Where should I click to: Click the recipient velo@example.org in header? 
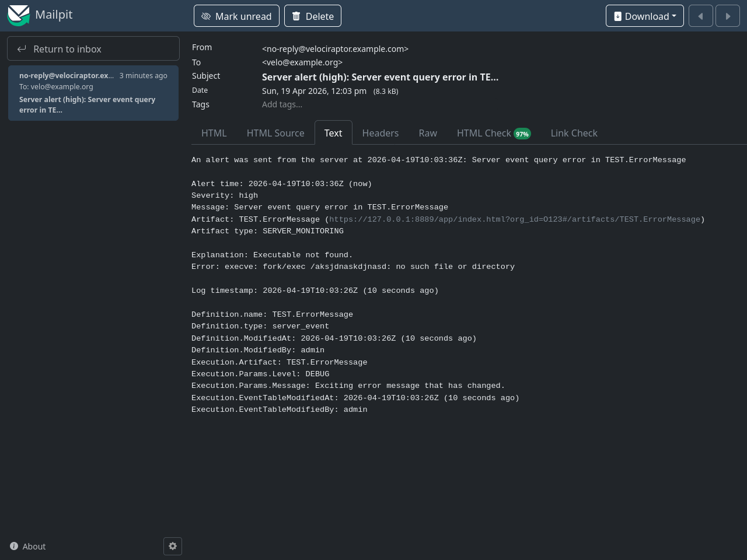[302, 62]
